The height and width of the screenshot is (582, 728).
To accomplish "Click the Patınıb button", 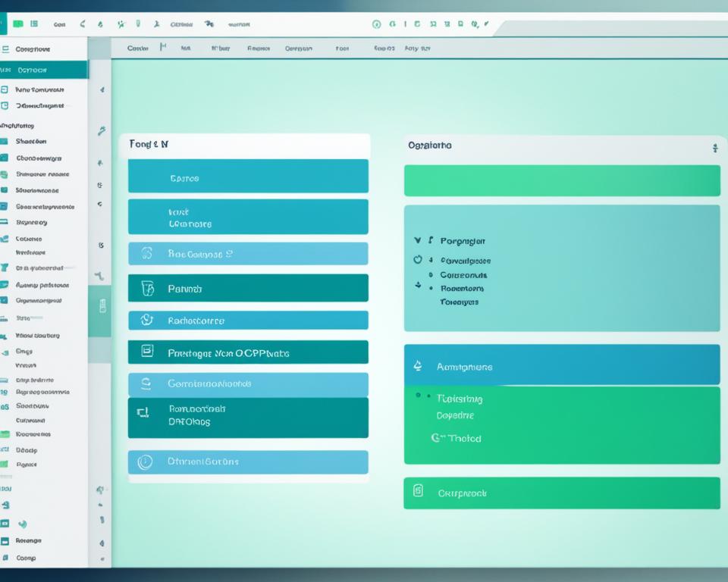I will [x=249, y=288].
